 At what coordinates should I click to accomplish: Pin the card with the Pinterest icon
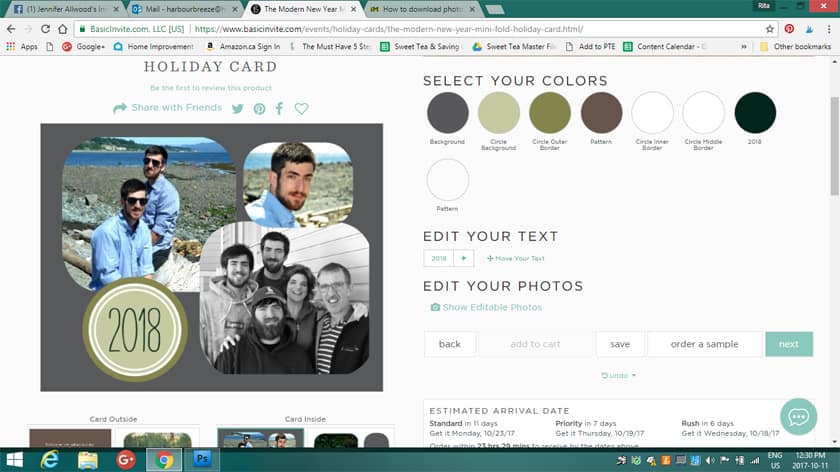259,109
